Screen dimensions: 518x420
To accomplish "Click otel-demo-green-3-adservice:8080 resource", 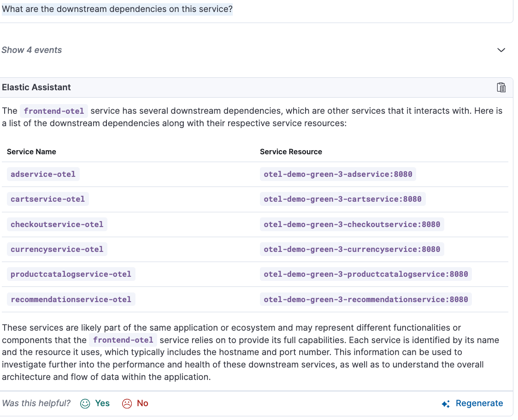I will [338, 174].
